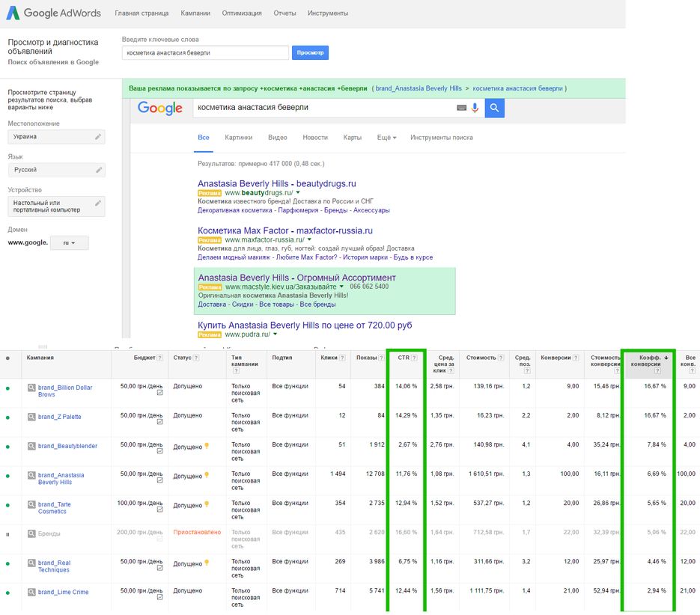Open the domain ru dropdown
The height and width of the screenshot is (615, 700).
click(69, 243)
